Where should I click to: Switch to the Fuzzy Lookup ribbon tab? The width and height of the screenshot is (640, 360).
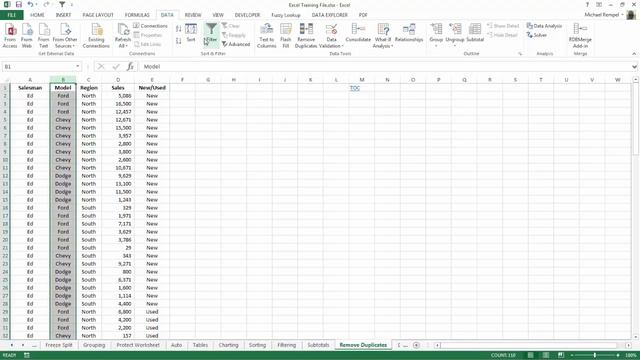[286, 15]
